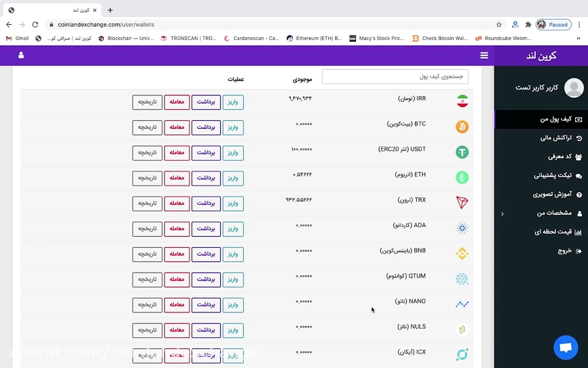Click the عملیات column header
The height and width of the screenshot is (368, 588).
[x=235, y=79]
